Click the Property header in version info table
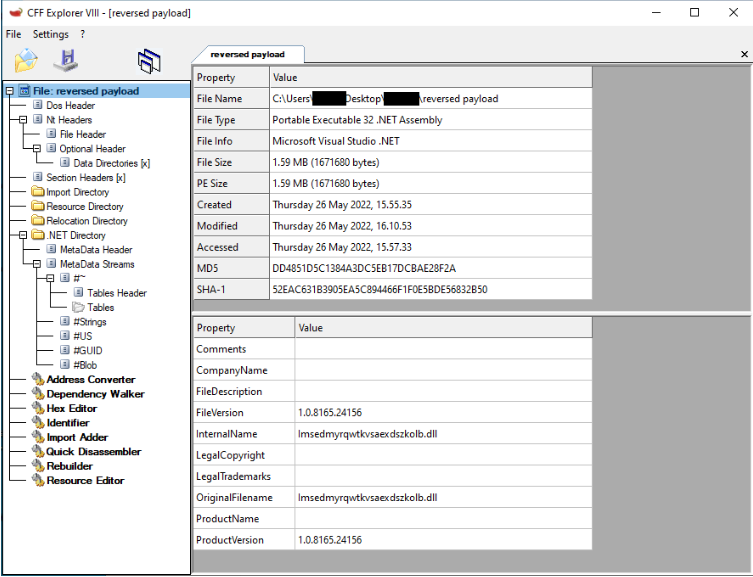Screen dimensions: 753x577 244,328
